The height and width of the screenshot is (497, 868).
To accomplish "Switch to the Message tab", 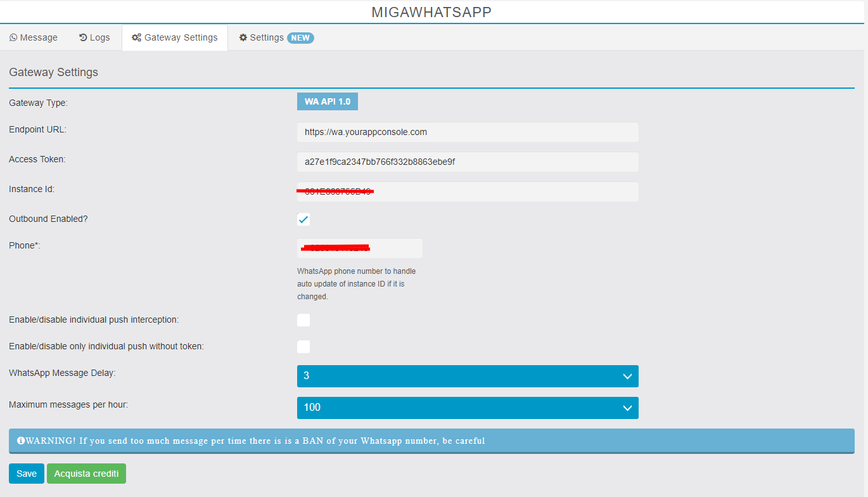I will click(x=34, y=38).
